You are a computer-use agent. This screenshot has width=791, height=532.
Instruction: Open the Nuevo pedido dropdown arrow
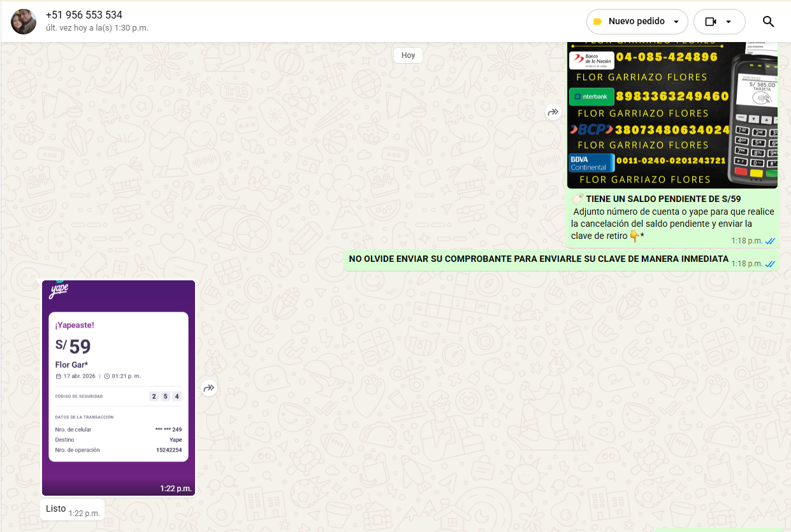tap(676, 22)
